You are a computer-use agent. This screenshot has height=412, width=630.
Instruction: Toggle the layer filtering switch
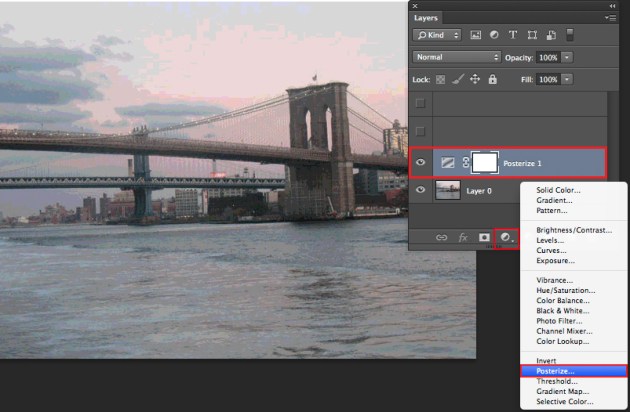(570, 34)
